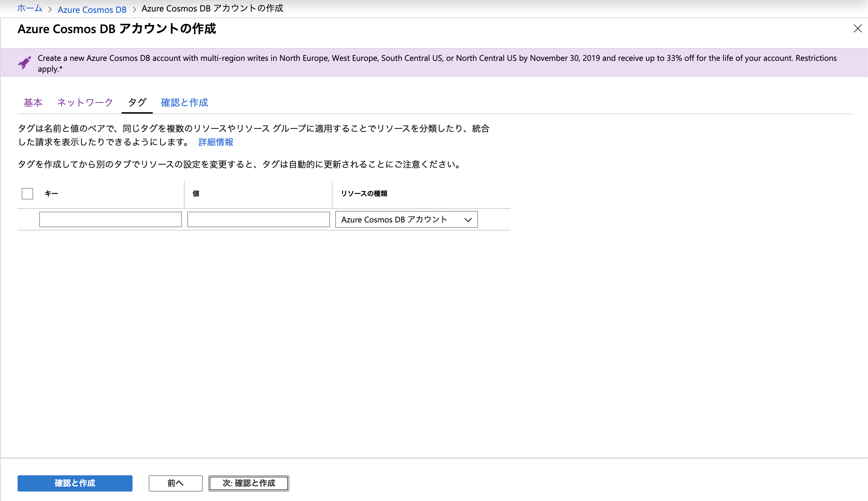Go back with the 前へ button
Screen dimensions: 868x501
tap(175, 483)
